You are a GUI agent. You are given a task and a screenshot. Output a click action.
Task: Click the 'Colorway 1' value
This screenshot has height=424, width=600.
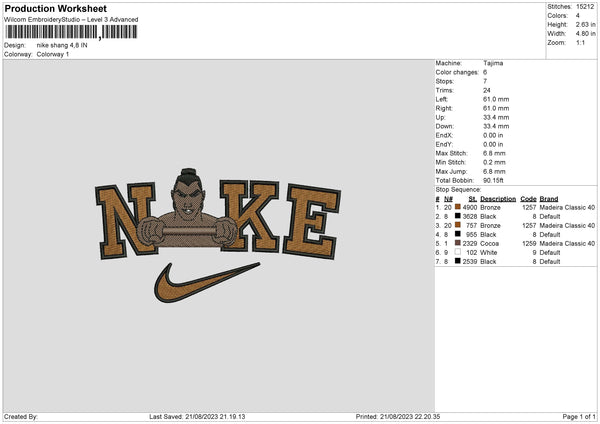coord(53,54)
